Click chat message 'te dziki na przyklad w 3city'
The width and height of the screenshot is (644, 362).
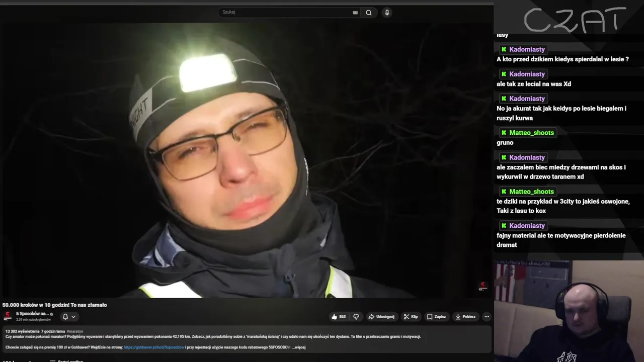(563, 206)
